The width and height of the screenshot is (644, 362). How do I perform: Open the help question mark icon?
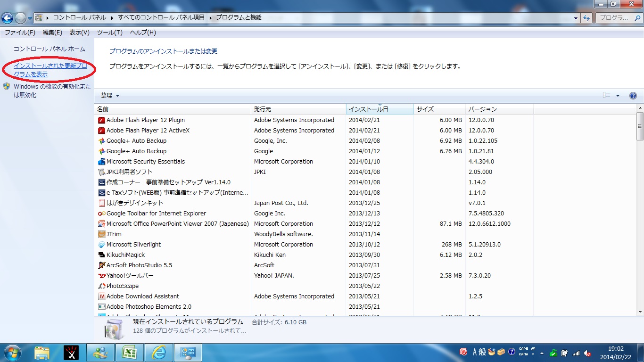click(633, 96)
